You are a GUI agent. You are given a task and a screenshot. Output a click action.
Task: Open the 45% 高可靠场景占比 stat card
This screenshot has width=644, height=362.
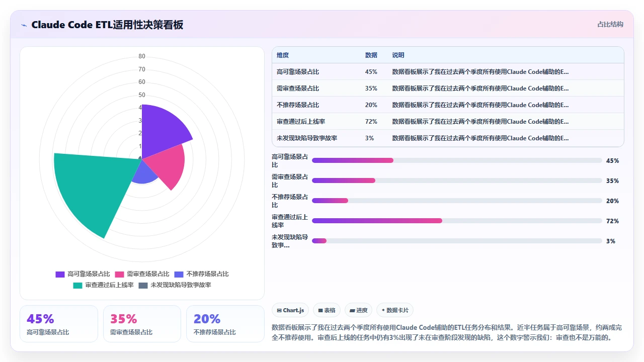pos(59,324)
